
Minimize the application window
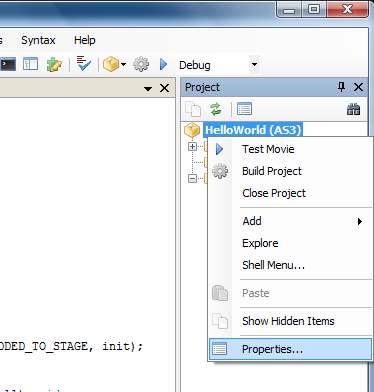tap(289, 10)
